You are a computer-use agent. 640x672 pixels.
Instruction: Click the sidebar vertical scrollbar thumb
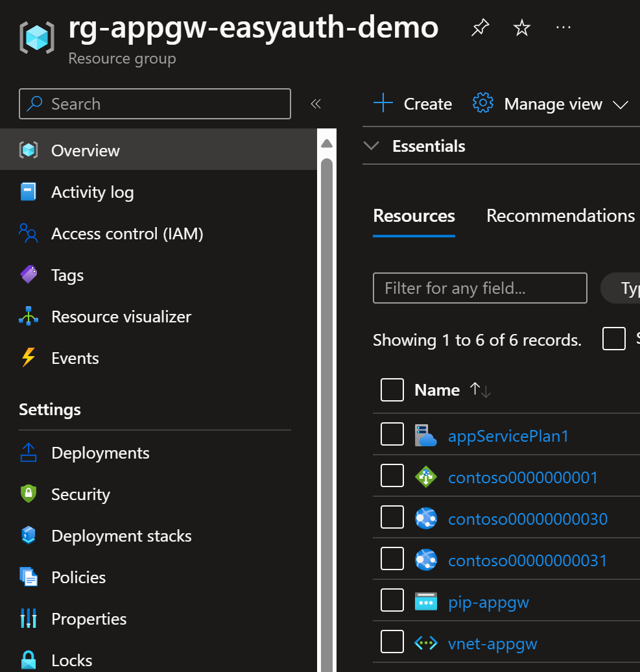click(326, 415)
